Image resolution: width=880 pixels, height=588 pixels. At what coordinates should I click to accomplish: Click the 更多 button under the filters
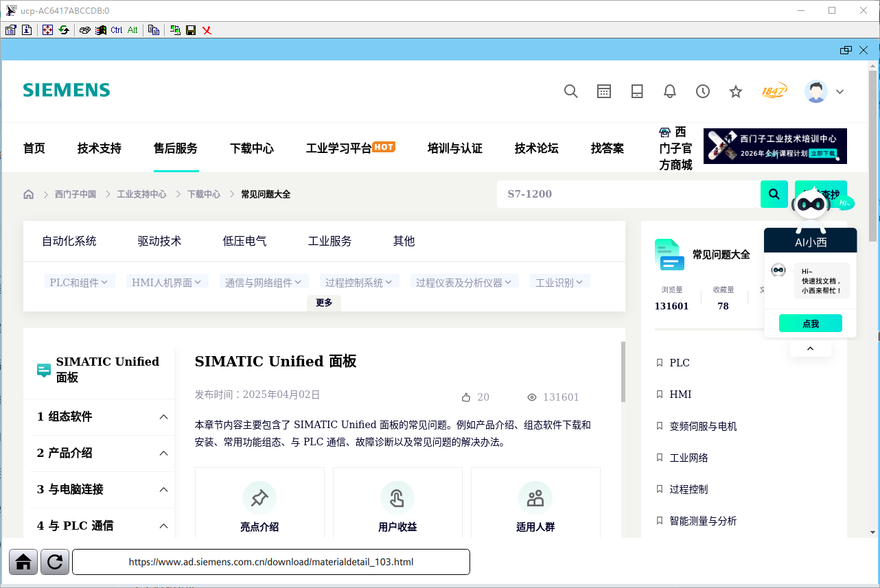click(x=324, y=303)
